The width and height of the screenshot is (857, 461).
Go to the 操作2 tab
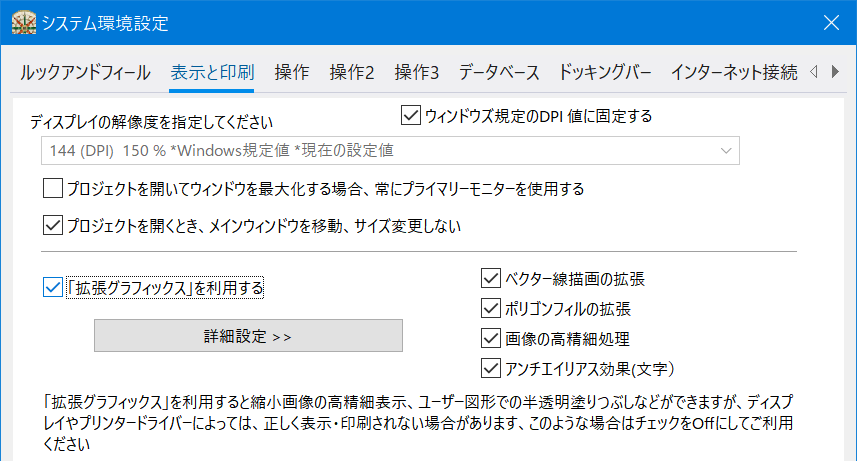click(352, 72)
